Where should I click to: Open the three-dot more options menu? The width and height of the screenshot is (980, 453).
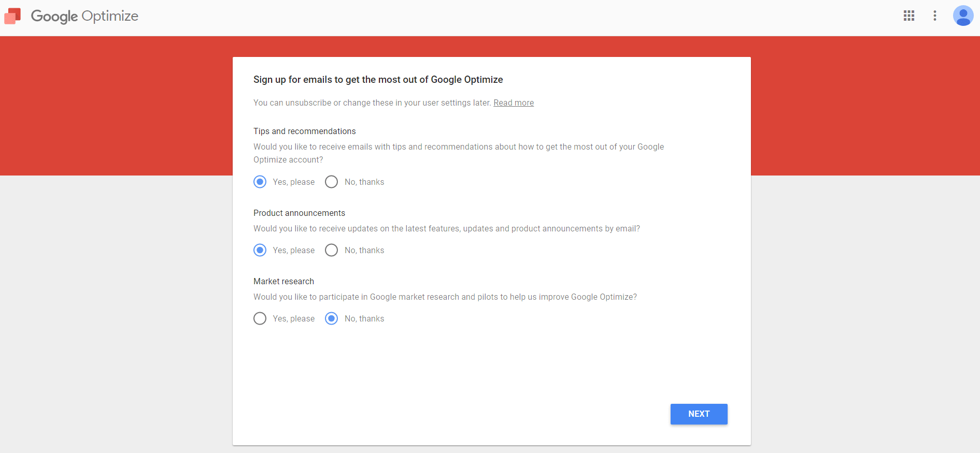click(934, 16)
